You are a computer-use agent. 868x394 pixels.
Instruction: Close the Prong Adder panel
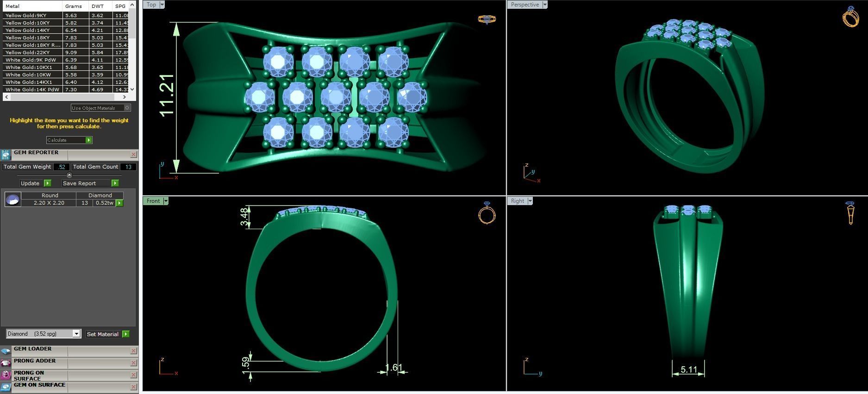point(133,363)
